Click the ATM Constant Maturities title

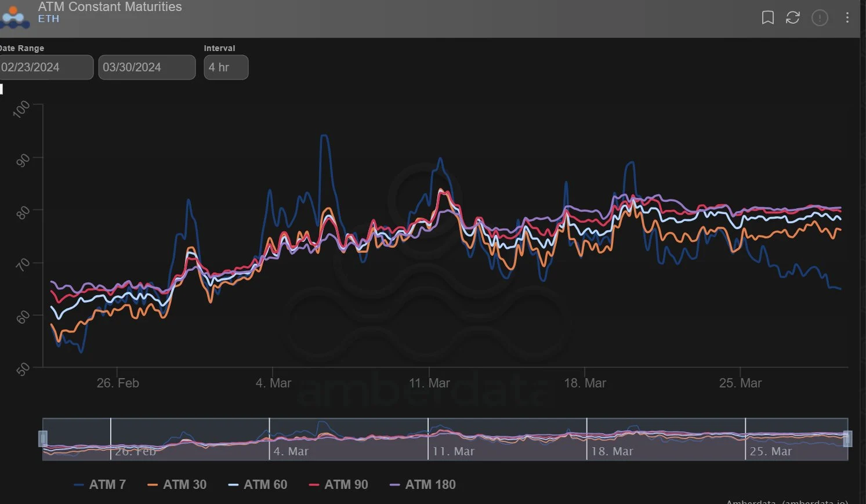pyautogui.click(x=110, y=7)
